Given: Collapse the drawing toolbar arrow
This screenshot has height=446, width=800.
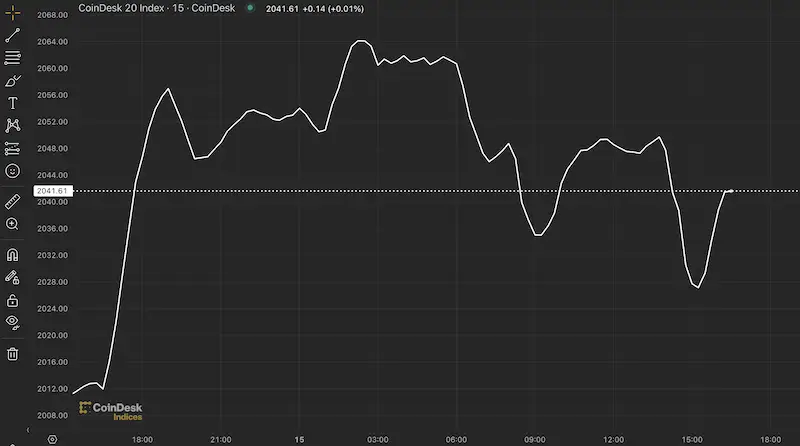Looking at the screenshot, I should pyautogui.click(x=28, y=430).
